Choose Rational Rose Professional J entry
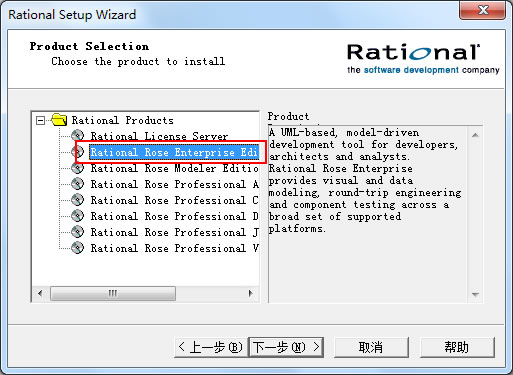The width and height of the screenshot is (513, 375). click(x=174, y=232)
